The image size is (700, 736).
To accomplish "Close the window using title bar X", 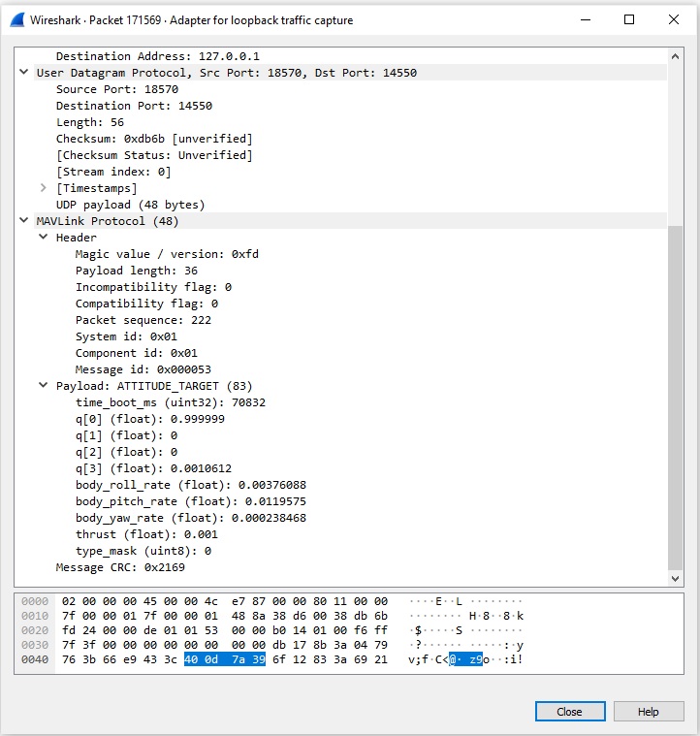I will pos(674,19).
